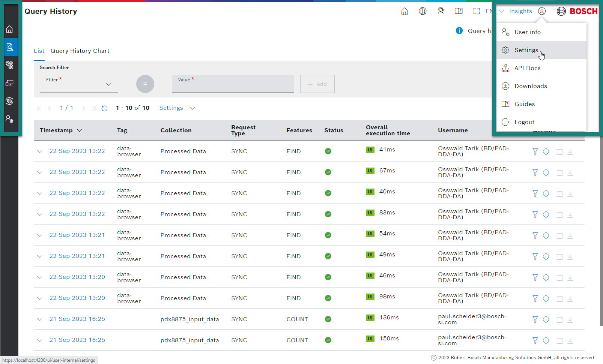603x364 pixels.
Task: Tick the checkbox in the 41ms row
Action: tap(559, 152)
